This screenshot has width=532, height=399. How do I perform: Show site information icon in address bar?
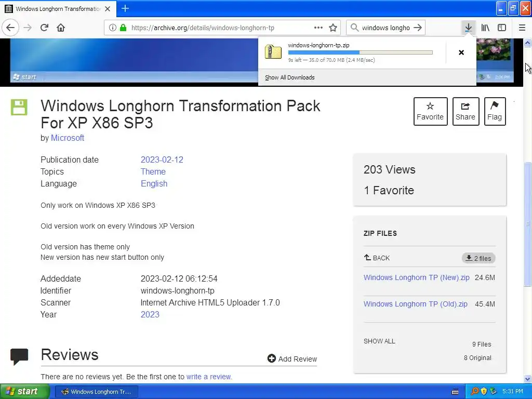click(113, 28)
